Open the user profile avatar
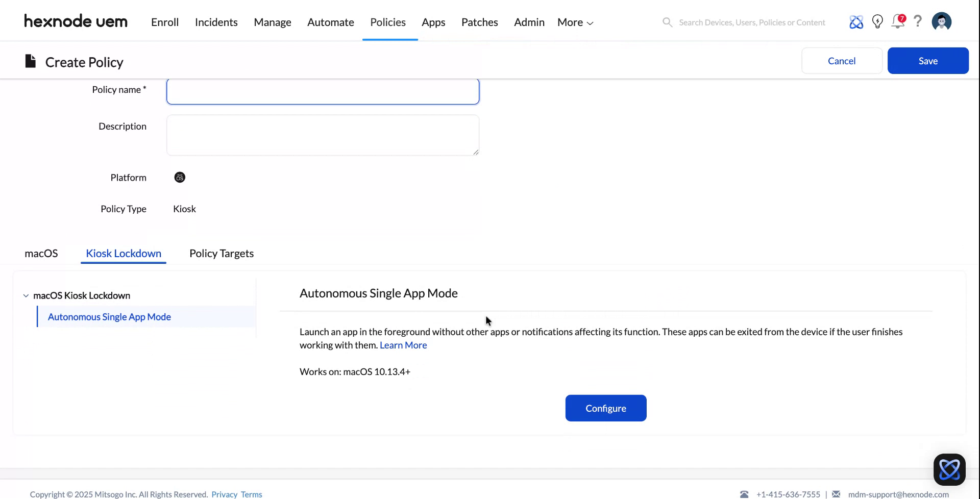 tap(942, 21)
